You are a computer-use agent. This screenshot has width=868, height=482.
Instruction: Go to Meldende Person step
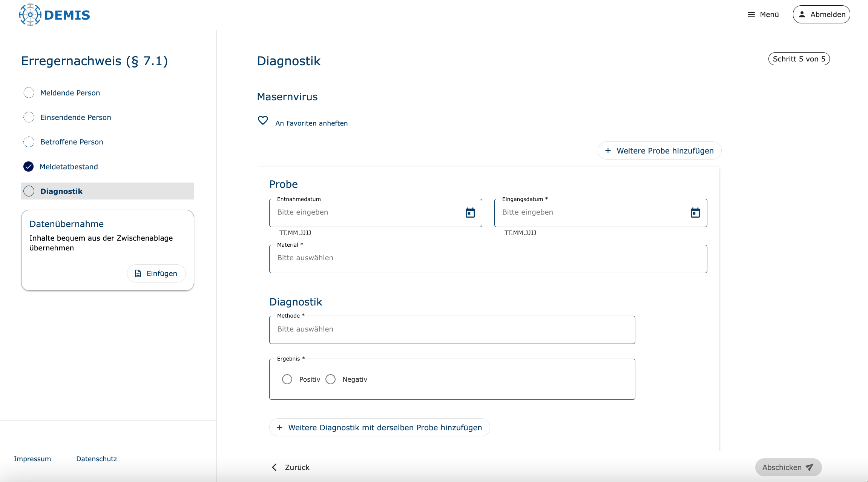point(70,93)
